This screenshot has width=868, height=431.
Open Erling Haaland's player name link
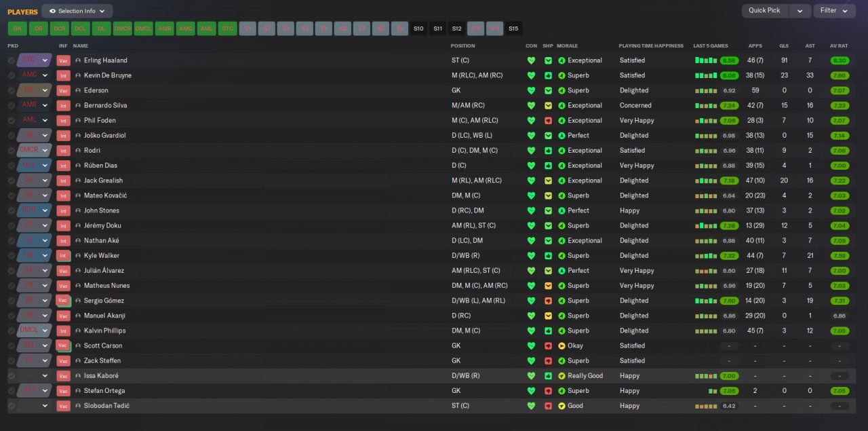coord(105,60)
